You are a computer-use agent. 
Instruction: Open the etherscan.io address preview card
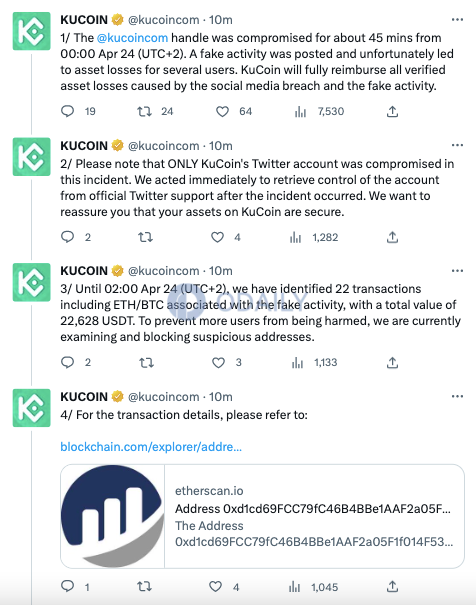click(262, 516)
